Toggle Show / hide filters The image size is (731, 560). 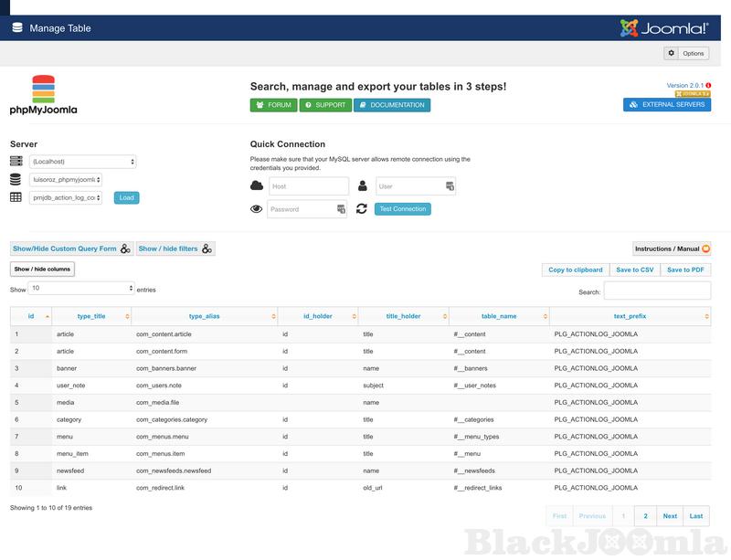click(175, 248)
